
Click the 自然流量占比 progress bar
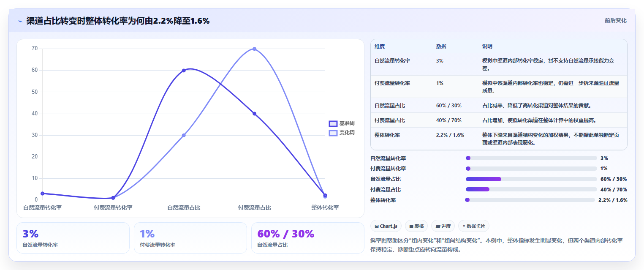click(531, 179)
